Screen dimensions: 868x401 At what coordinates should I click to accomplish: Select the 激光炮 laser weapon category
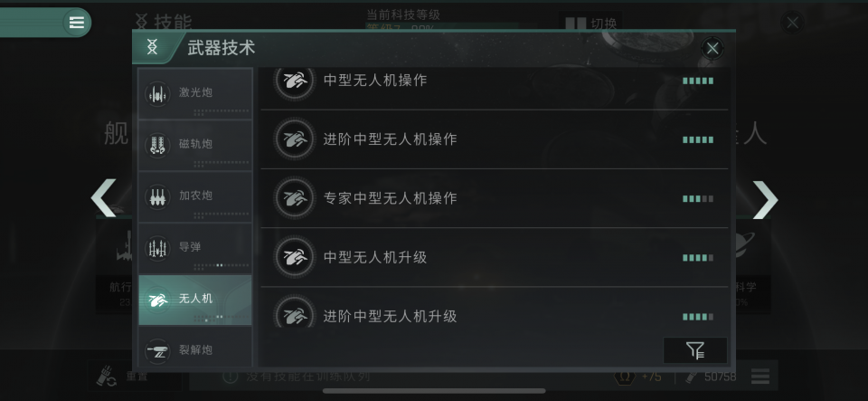(195, 93)
